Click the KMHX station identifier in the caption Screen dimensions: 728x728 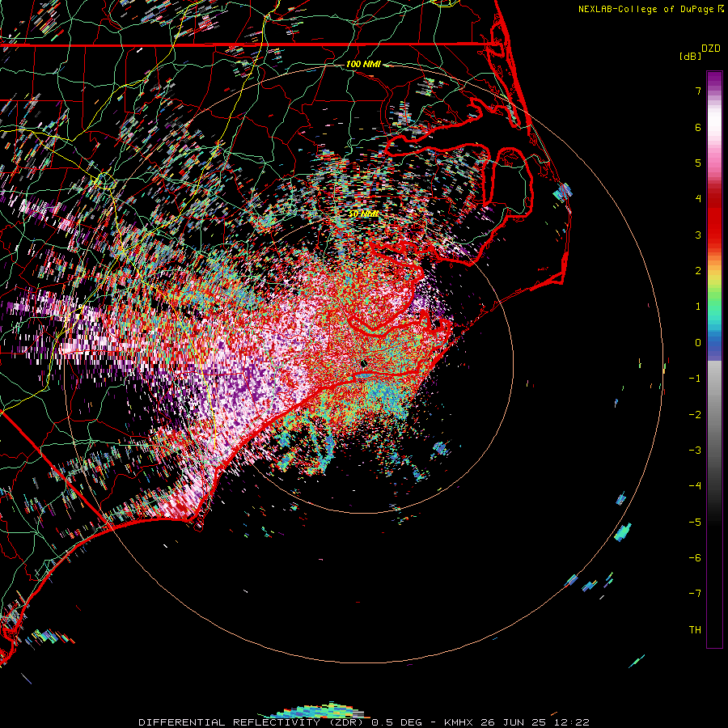459,722
